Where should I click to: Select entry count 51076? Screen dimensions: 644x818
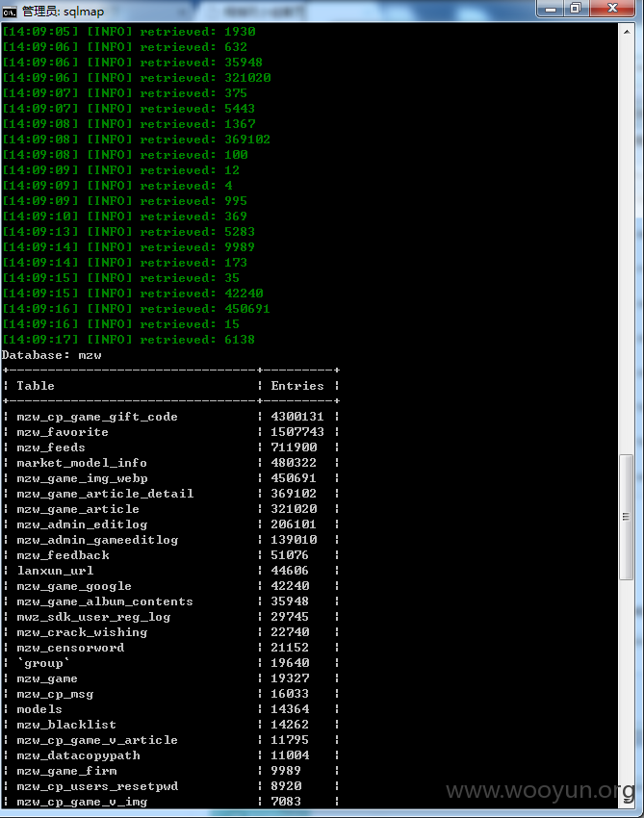(290, 555)
